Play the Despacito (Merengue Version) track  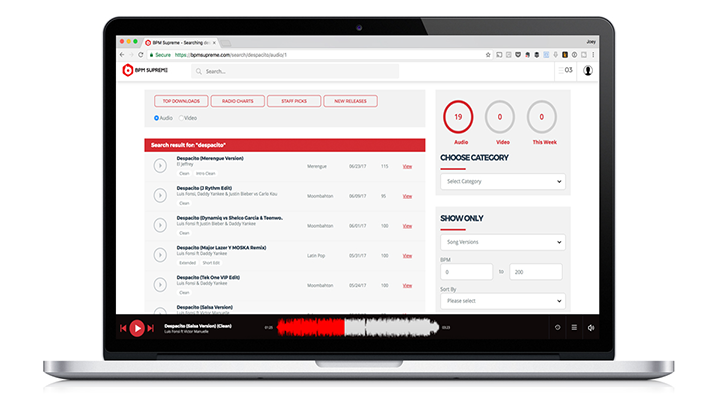pos(160,166)
